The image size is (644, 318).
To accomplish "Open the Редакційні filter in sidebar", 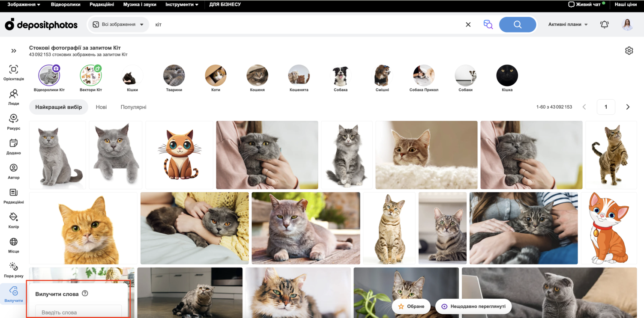I will (x=14, y=196).
